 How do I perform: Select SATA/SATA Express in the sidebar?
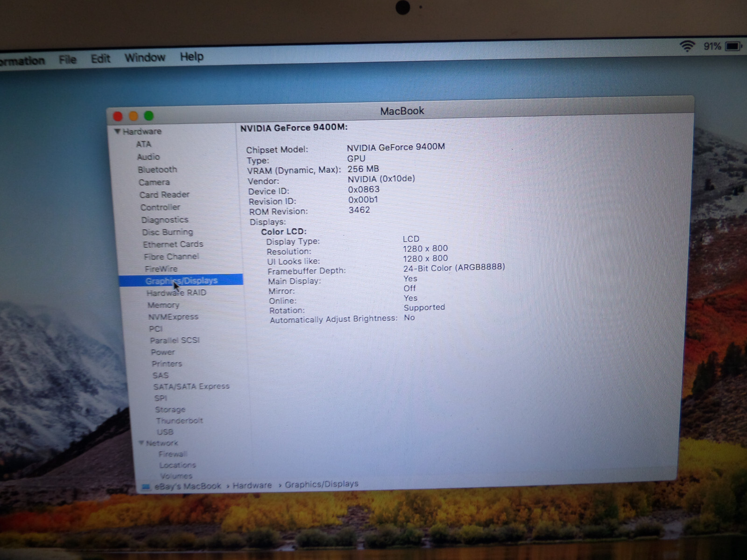(x=191, y=386)
